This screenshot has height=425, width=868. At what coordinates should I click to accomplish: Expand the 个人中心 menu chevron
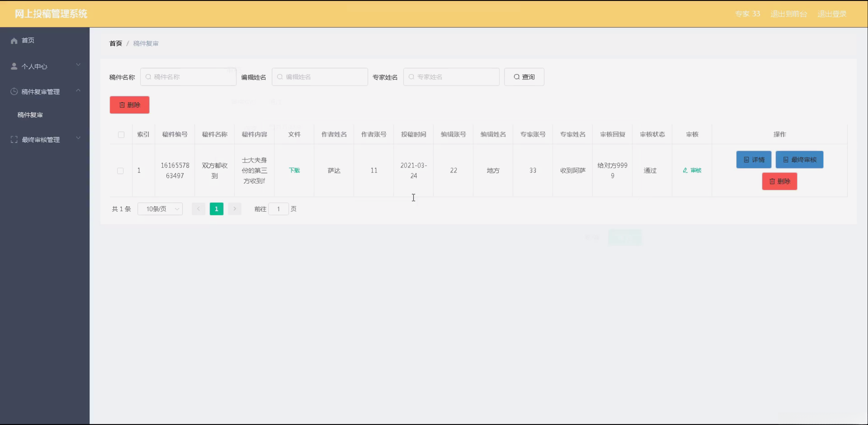pyautogui.click(x=78, y=65)
